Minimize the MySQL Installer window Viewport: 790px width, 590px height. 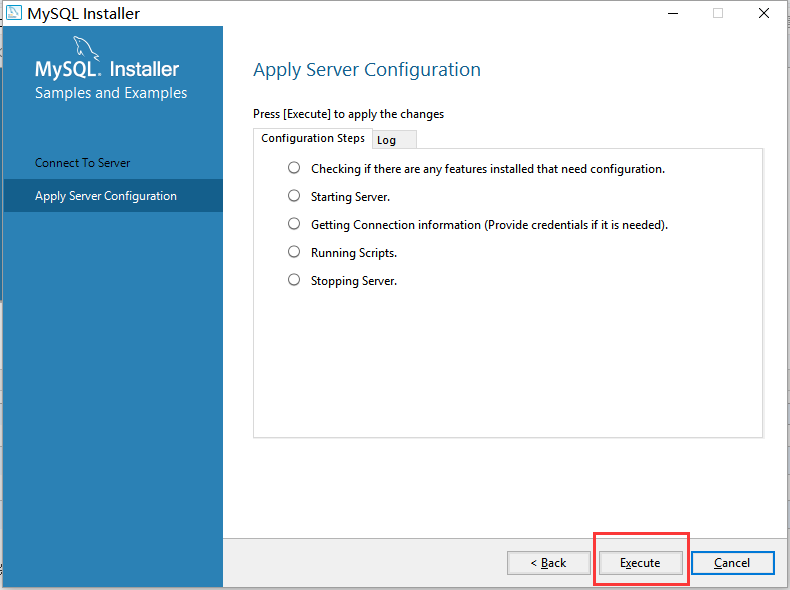pos(673,13)
